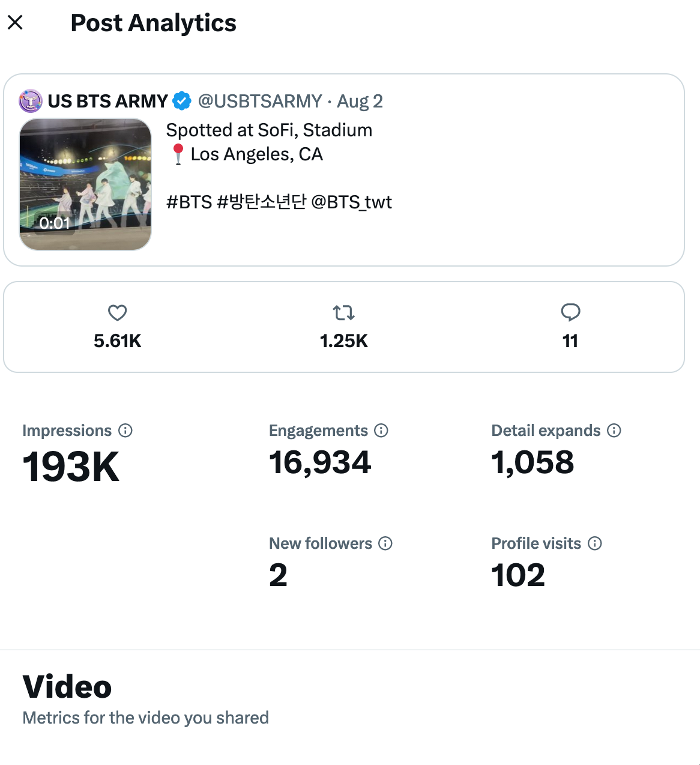Open the #방탄소년단 hashtag
This screenshot has height=765, width=700.
[262, 202]
